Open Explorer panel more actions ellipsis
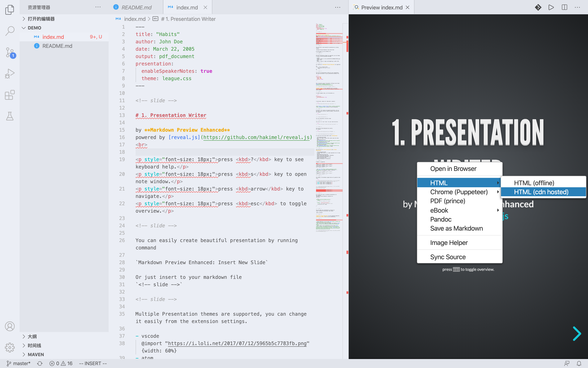 click(x=98, y=7)
